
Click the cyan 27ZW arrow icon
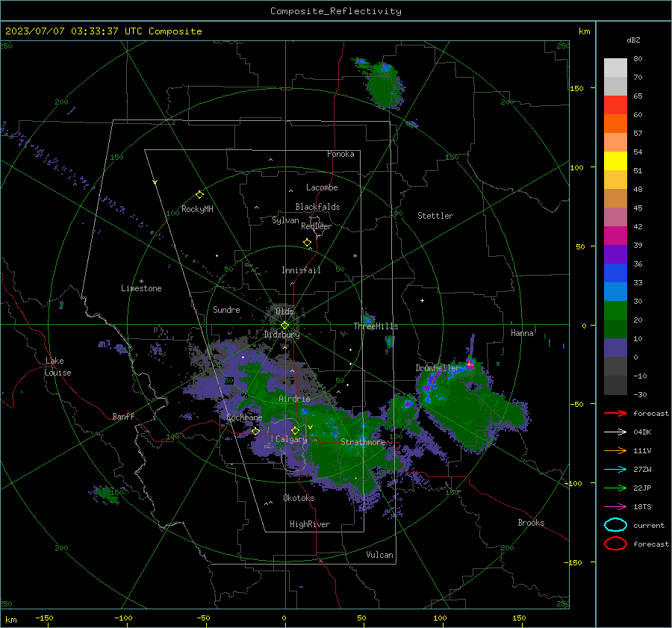click(615, 470)
